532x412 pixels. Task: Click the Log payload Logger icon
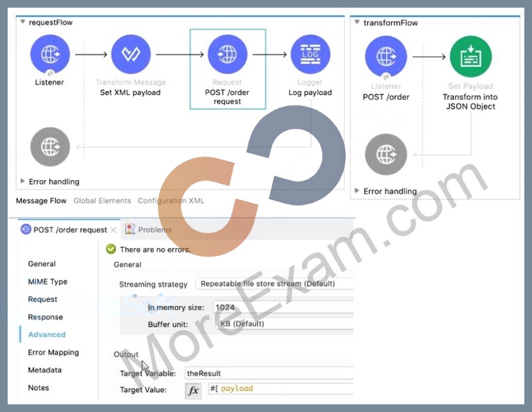(310, 55)
